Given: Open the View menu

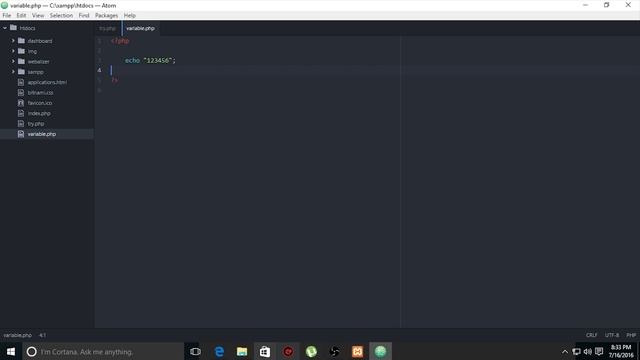Looking at the screenshot, I should tap(38, 16).
